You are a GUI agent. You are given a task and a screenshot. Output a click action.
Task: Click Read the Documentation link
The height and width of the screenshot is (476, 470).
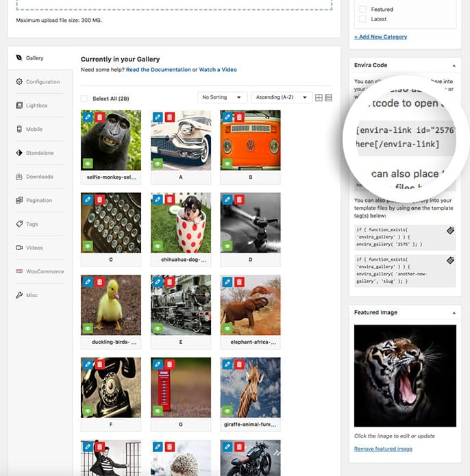[158, 70]
